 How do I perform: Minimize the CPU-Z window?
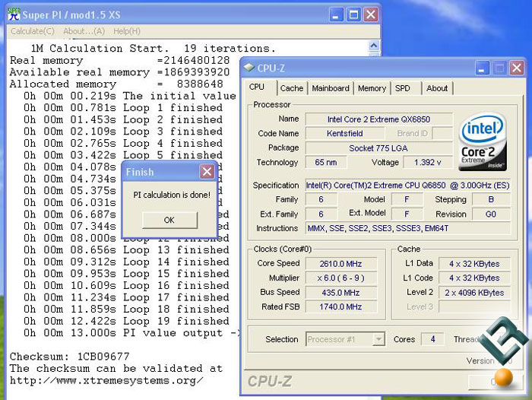click(x=482, y=68)
